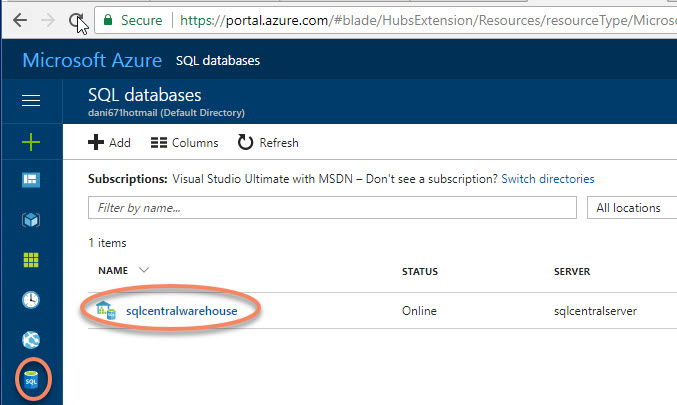Open the App Services globe icon

(x=31, y=340)
